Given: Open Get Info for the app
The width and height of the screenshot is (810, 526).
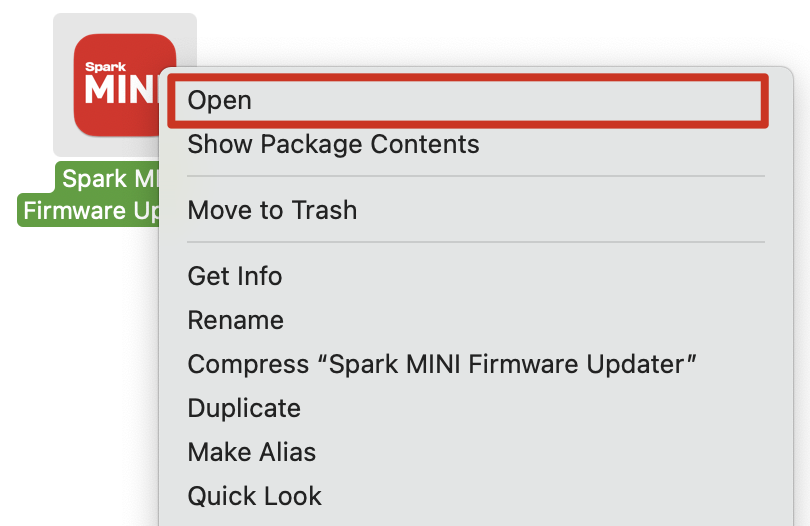Looking at the screenshot, I should coord(235,276).
